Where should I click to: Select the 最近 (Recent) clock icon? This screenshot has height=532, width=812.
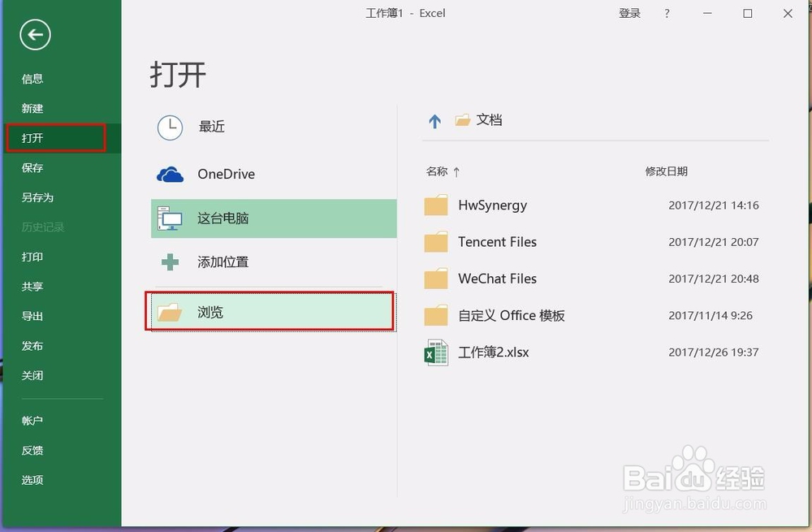coord(171,128)
